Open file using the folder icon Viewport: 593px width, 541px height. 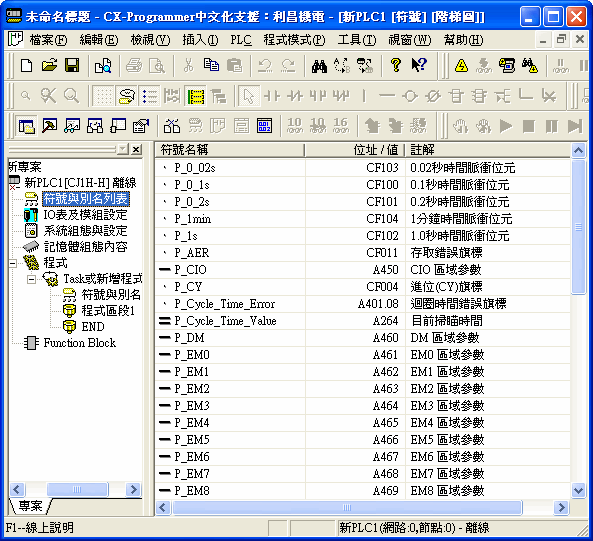coord(49,65)
